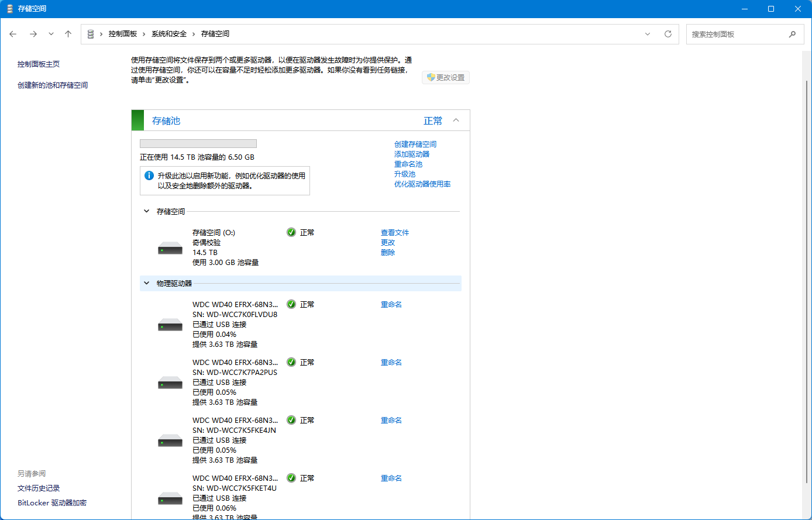
Task: Expand breadcrumb arrow after 控制面板
Action: [144, 34]
